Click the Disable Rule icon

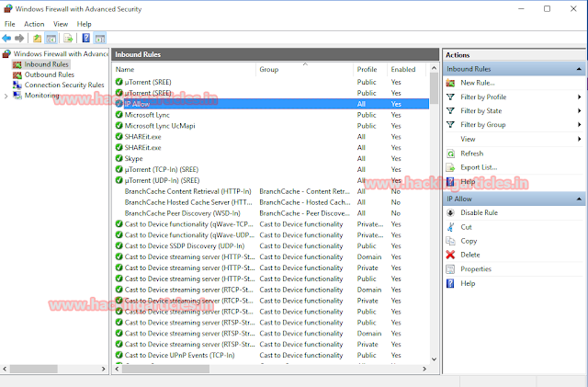click(x=451, y=213)
